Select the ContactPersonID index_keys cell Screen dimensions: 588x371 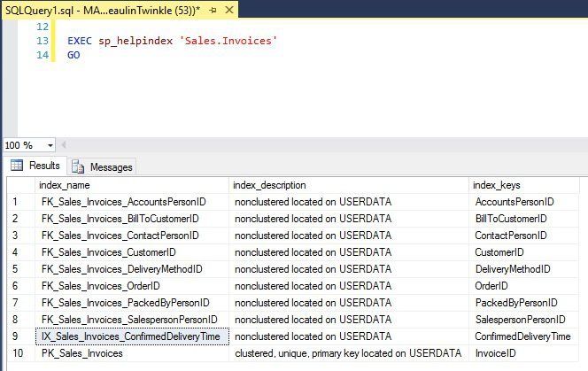click(524, 236)
